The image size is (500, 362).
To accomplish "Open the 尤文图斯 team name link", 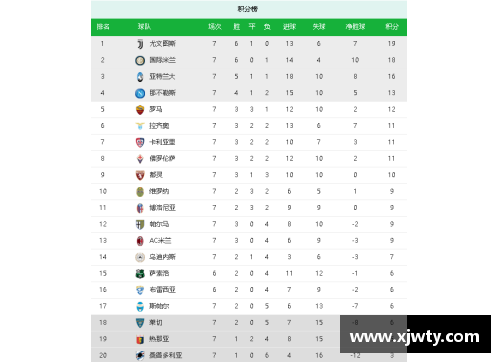I will click(162, 44).
